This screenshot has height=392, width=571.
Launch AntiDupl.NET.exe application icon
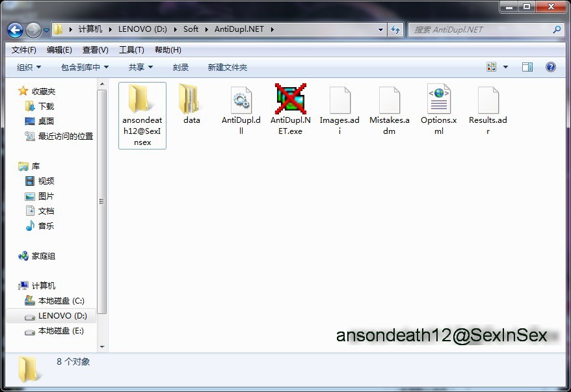coord(291,99)
